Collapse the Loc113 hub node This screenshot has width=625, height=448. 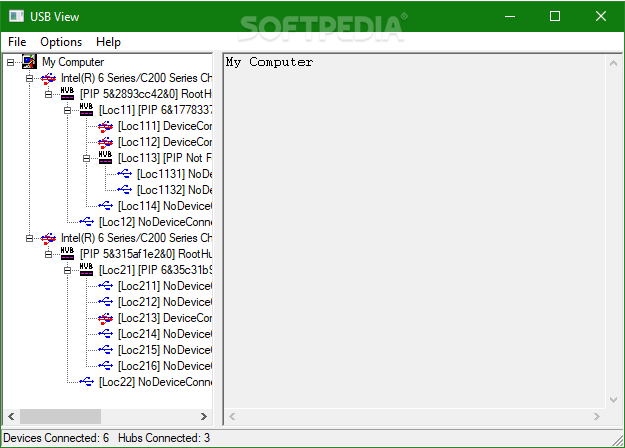(86, 158)
